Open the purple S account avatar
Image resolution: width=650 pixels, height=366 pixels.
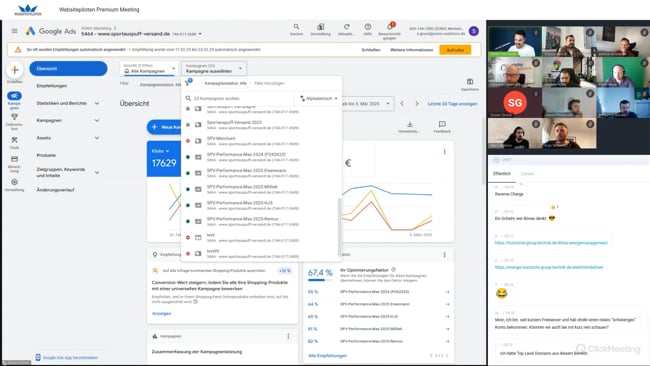473,31
